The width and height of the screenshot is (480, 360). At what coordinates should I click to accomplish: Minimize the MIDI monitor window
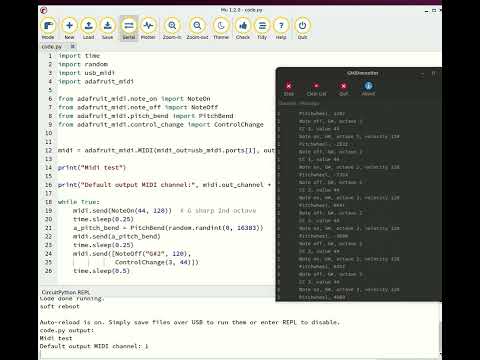click(422, 74)
